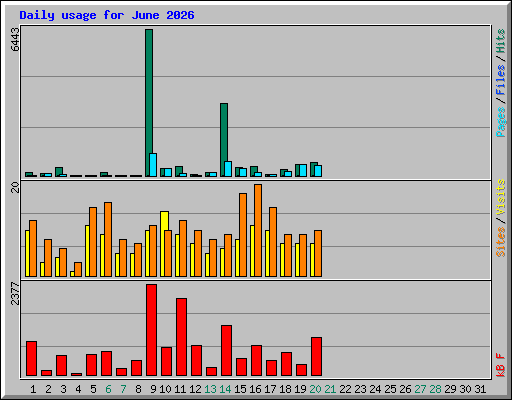Click day label 18 on the x-axis

pyautogui.click(x=285, y=389)
